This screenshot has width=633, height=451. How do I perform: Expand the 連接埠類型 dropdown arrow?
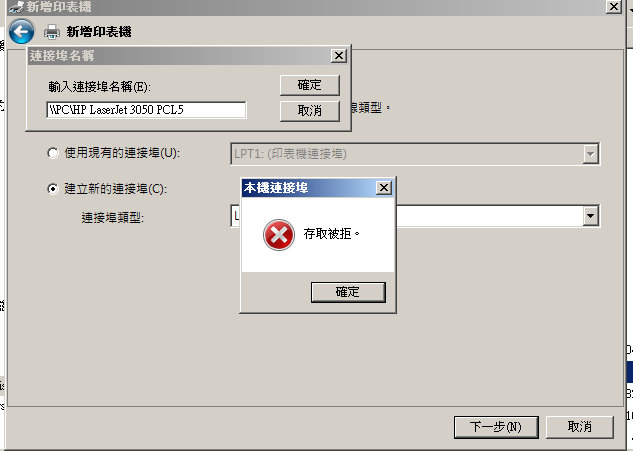[590, 216]
